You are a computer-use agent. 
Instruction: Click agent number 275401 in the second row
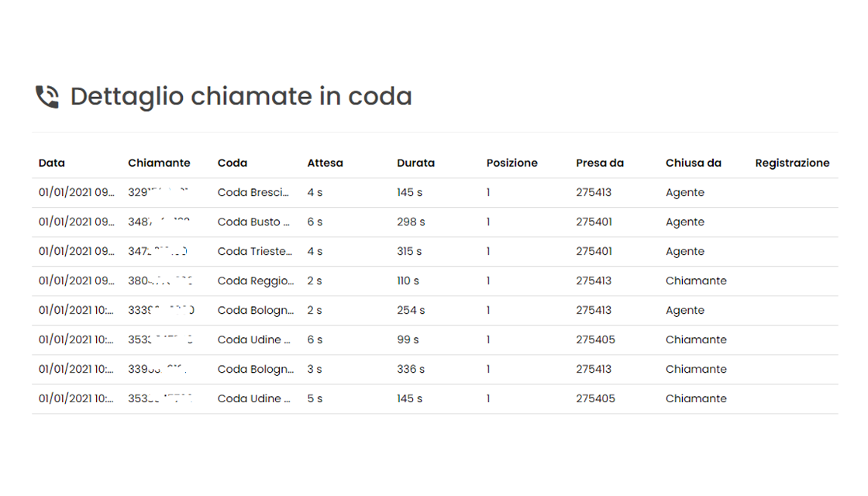594,222
